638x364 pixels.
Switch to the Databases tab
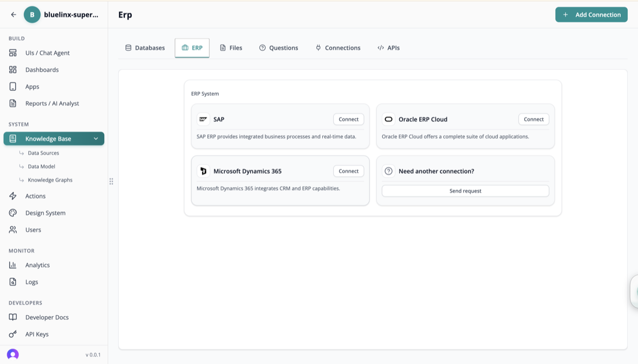[145, 48]
